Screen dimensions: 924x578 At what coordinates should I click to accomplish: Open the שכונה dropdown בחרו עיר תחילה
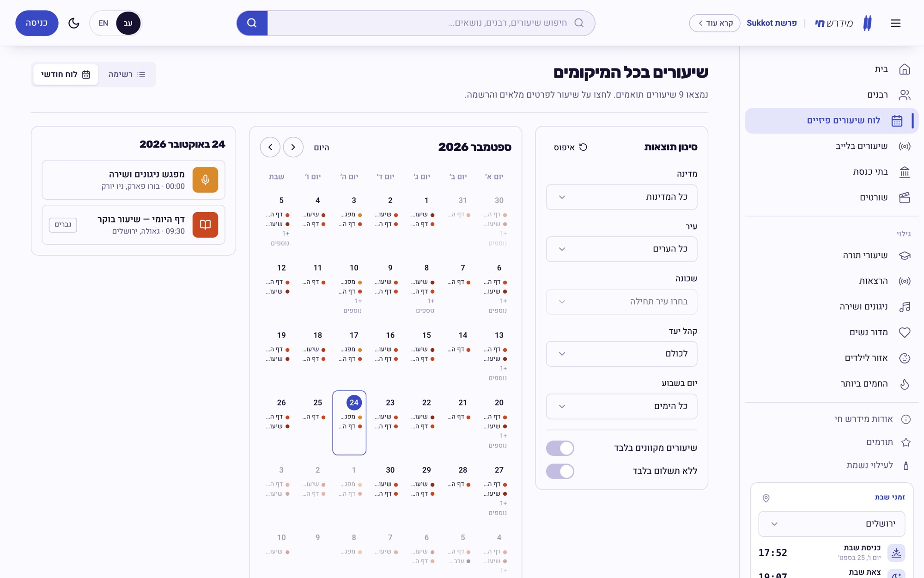621,302
